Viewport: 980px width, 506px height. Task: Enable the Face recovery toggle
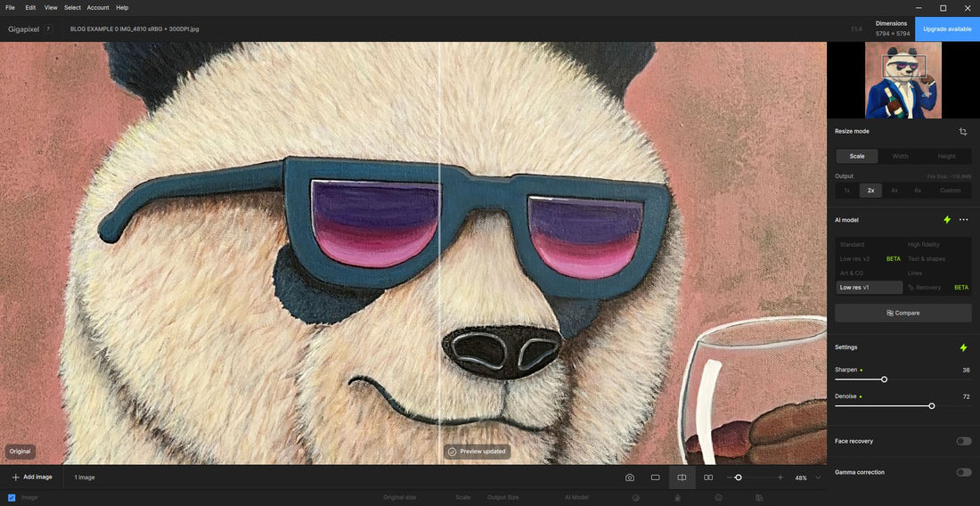coord(963,441)
